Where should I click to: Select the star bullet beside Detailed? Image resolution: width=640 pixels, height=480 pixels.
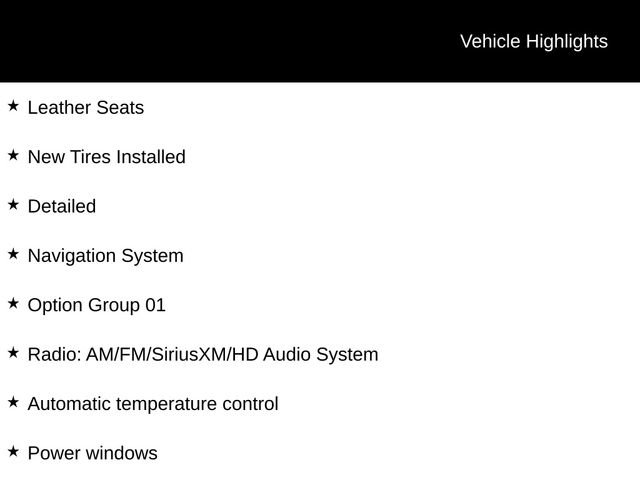tap(13, 204)
